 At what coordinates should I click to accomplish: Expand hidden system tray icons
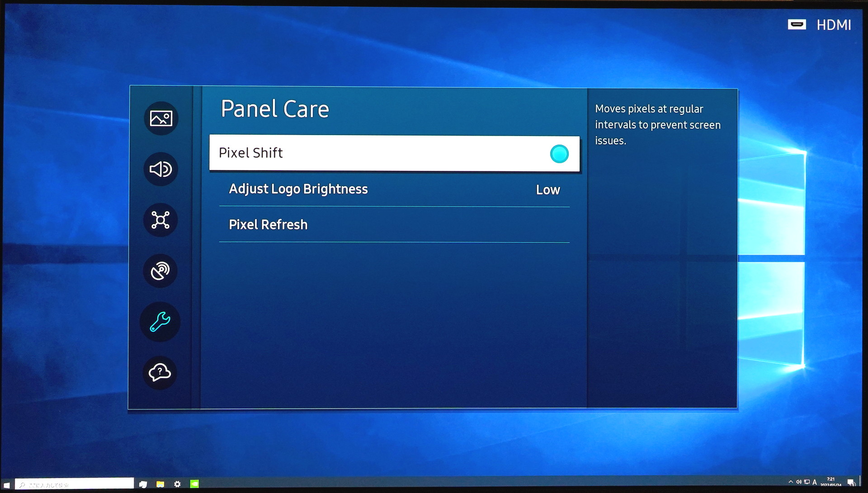[x=791, y=482]
